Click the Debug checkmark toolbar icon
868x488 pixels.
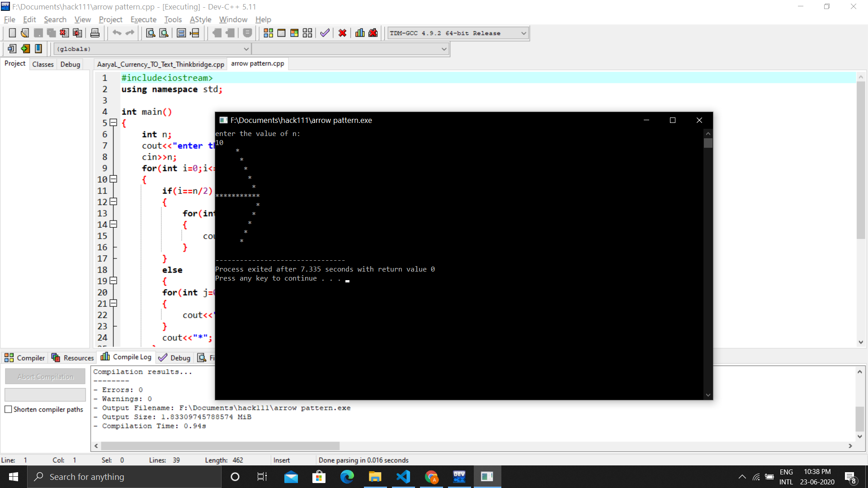(325, 33)
